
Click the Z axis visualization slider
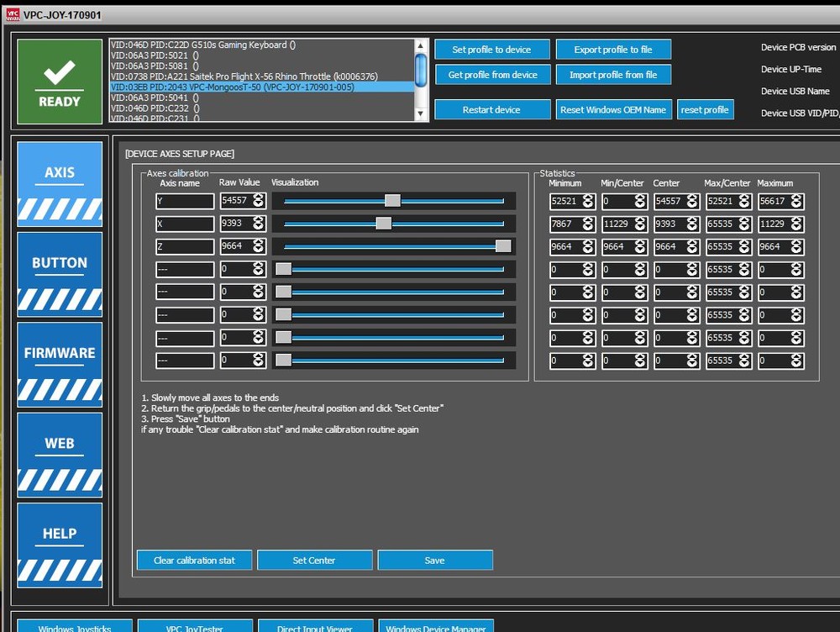click(x=503, y=245)
